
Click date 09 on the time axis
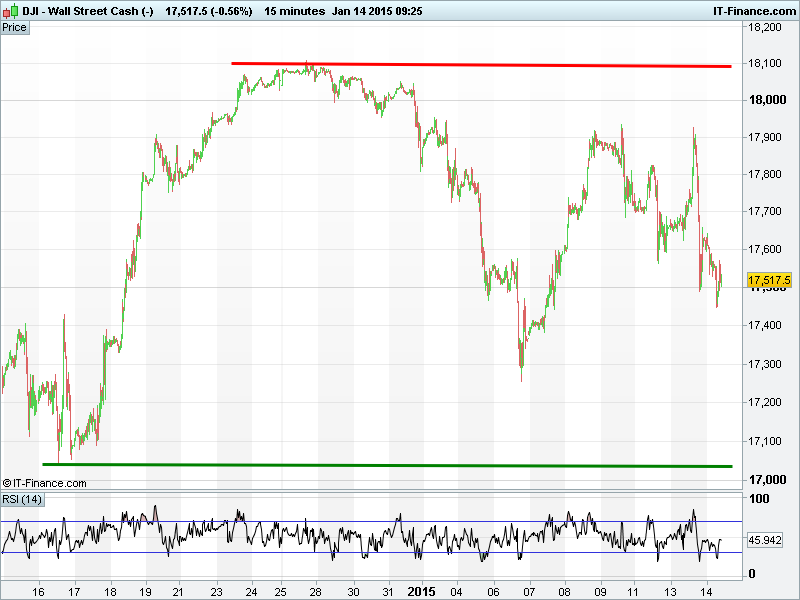point(600,591)
